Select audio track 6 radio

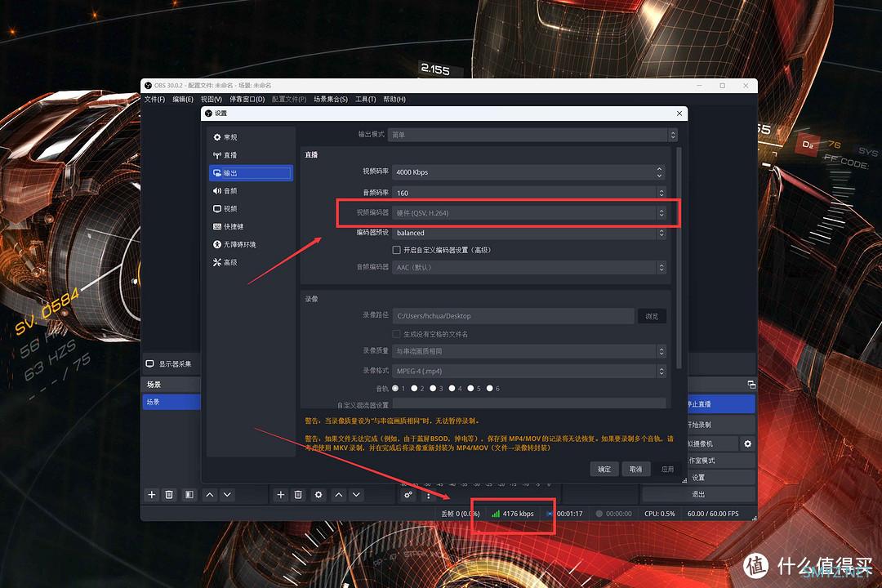click(x=489, y=388)
